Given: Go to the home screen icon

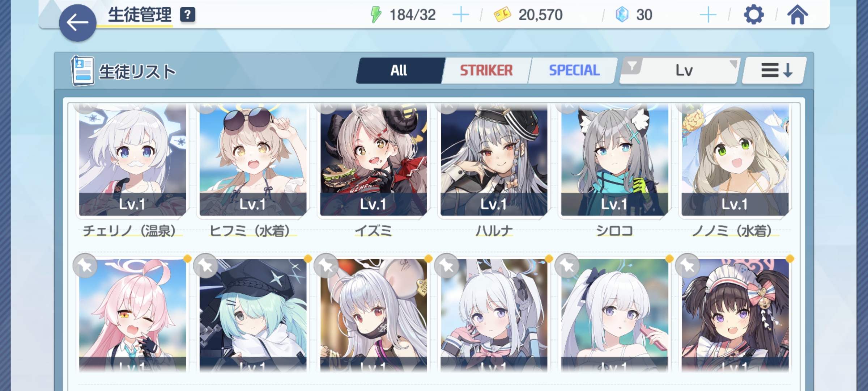Looking at the screenshot, I should 797,15.
